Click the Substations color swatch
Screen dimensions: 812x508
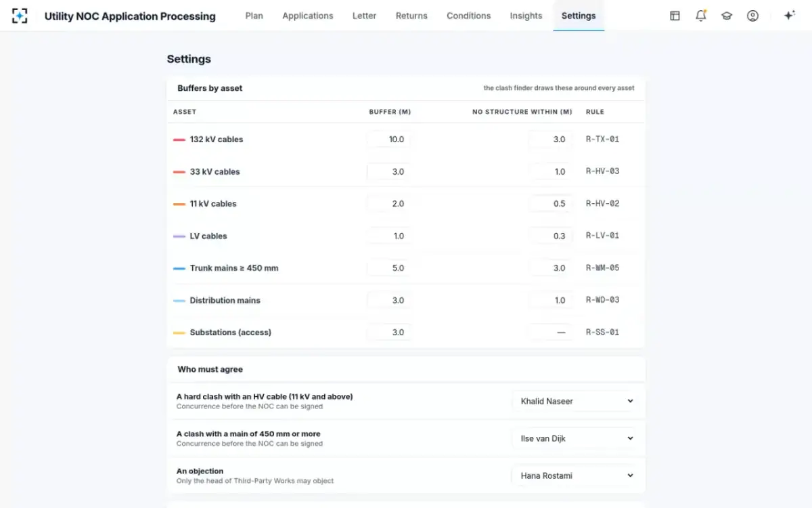[x=179, y=333]
